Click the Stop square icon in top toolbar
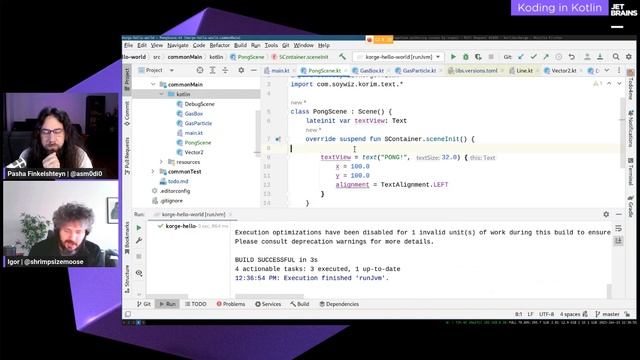This screenshot has width=640, height=360. point(491,57)
